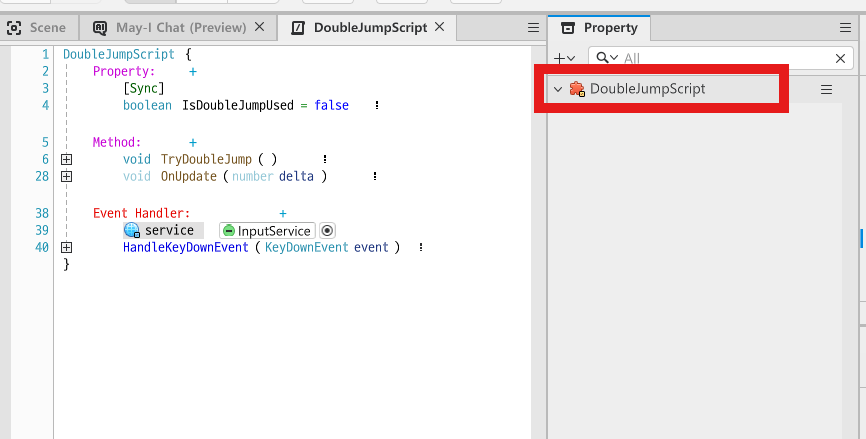Clear the property search with the X

(x=840, y=58)
